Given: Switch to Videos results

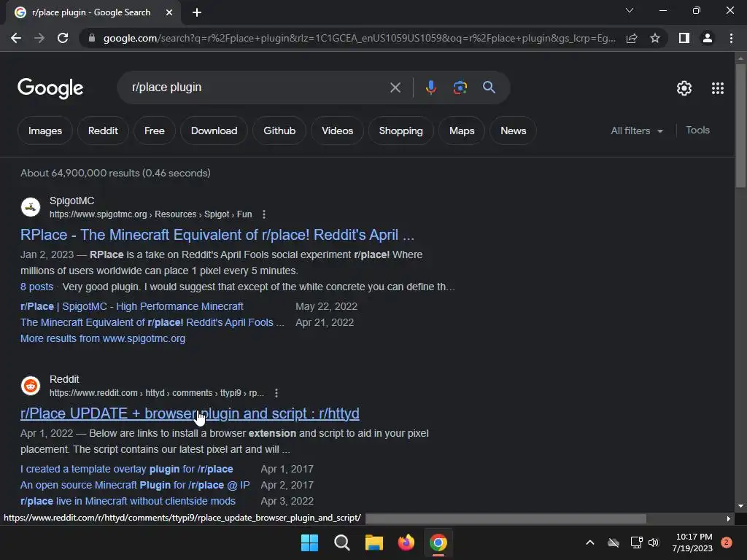Looking at the screenshot, I should (x=337, y=131).
